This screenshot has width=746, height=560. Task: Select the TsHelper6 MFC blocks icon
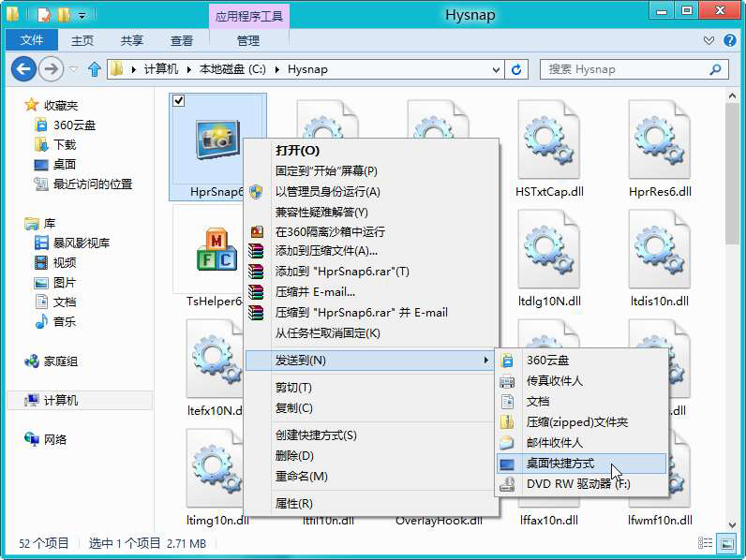point(216,249)
